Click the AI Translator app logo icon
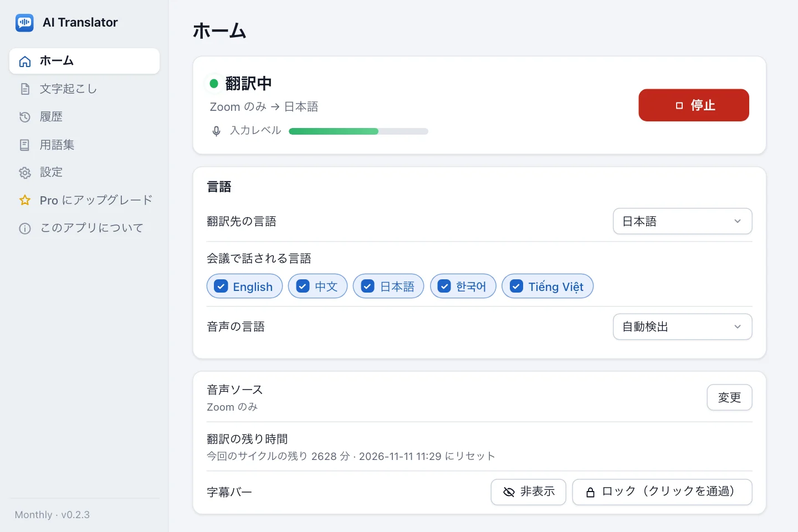This screenshot has height=532, width=798. pyautogui.click(x=24, y=23)
